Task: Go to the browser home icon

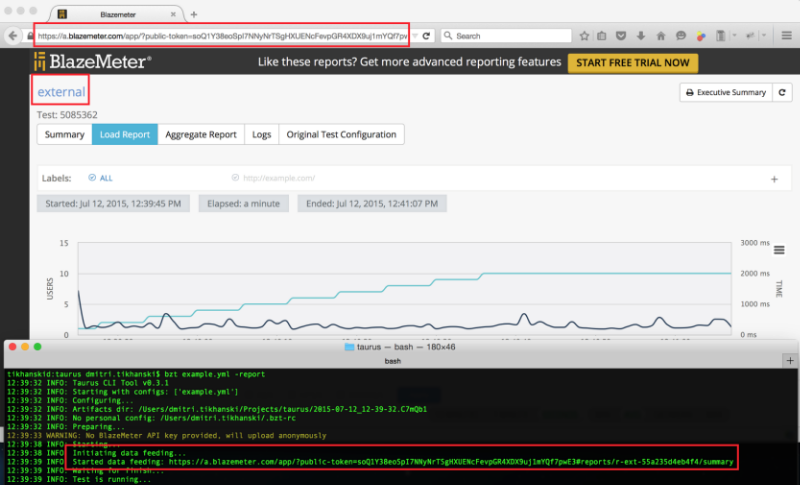Action: click(661, 36)
